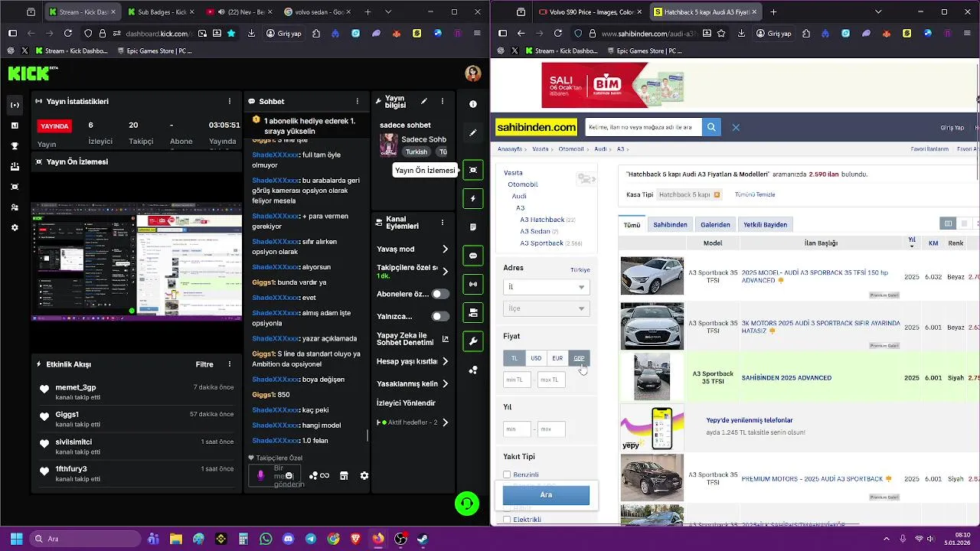Open the İl province dropdown

[x=547, y=287]
